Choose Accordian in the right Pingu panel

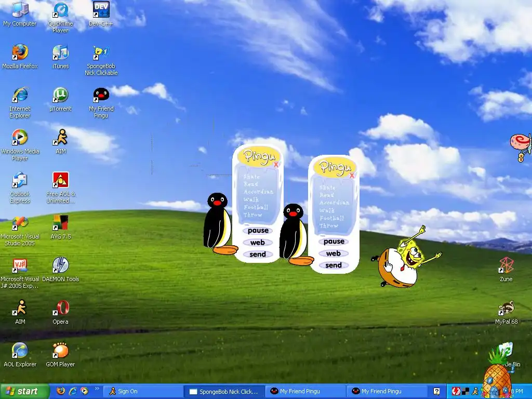click(334, 203)
